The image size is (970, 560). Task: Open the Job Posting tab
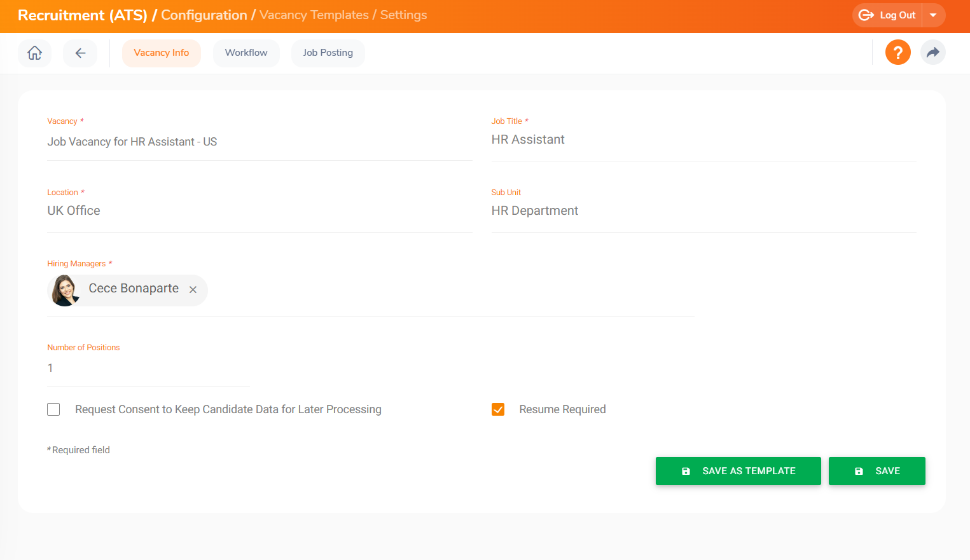(x=328, y=53)
